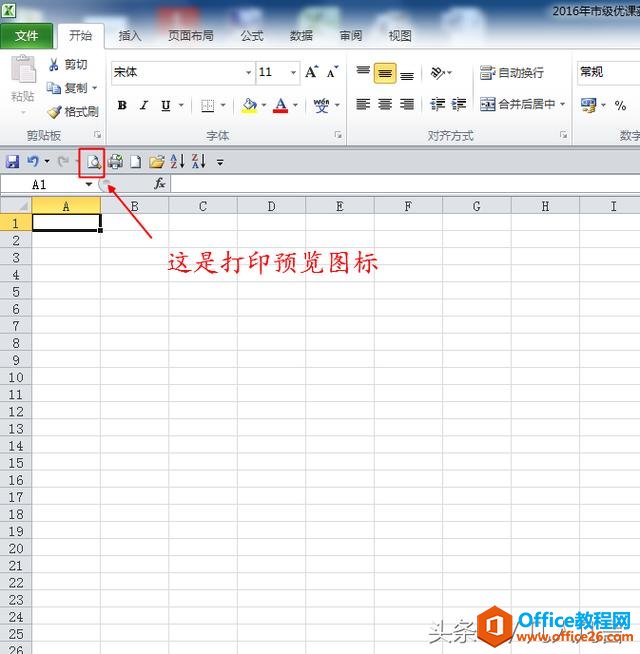
Task: Open underline style dropdown arrow
Action: pos(181,105)
